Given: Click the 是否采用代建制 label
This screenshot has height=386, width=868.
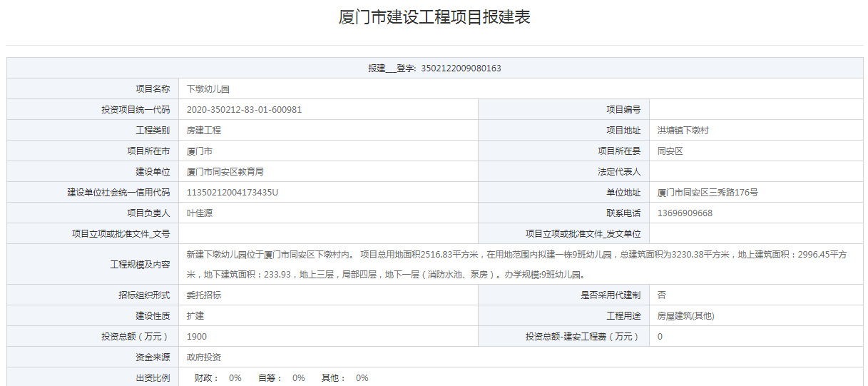Looking at the screenshot, I should click(x=611, y=295).
